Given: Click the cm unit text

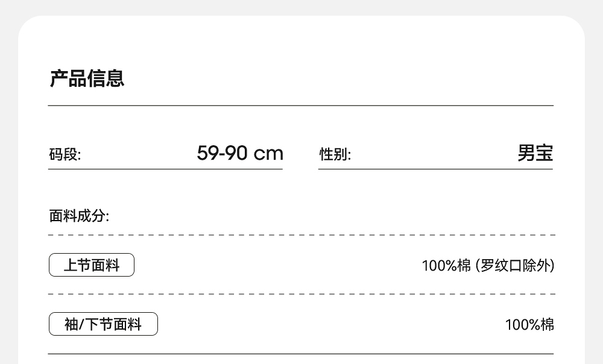Looking at the screenshot, I should [268, 154].
